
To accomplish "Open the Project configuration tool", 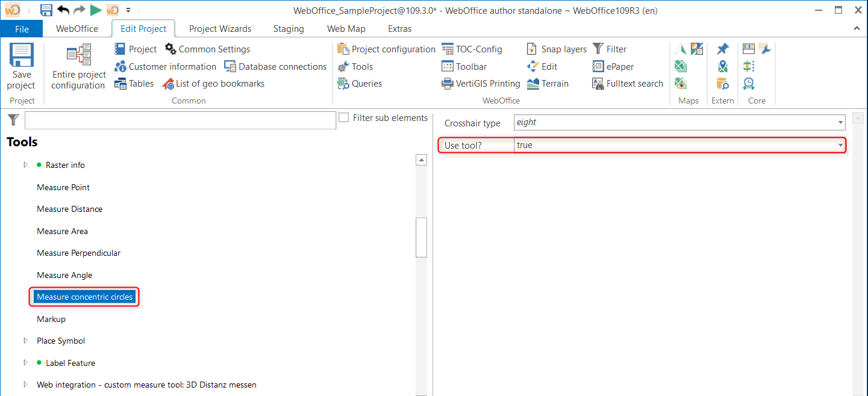I will pos(386,49).
